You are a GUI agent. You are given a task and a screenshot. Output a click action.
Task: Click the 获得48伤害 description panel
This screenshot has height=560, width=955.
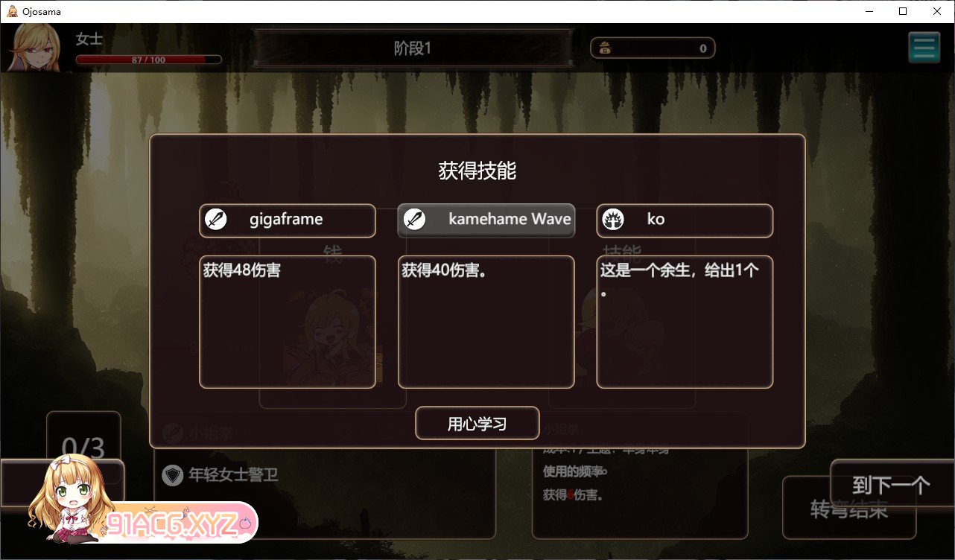(x=288, y=322)
